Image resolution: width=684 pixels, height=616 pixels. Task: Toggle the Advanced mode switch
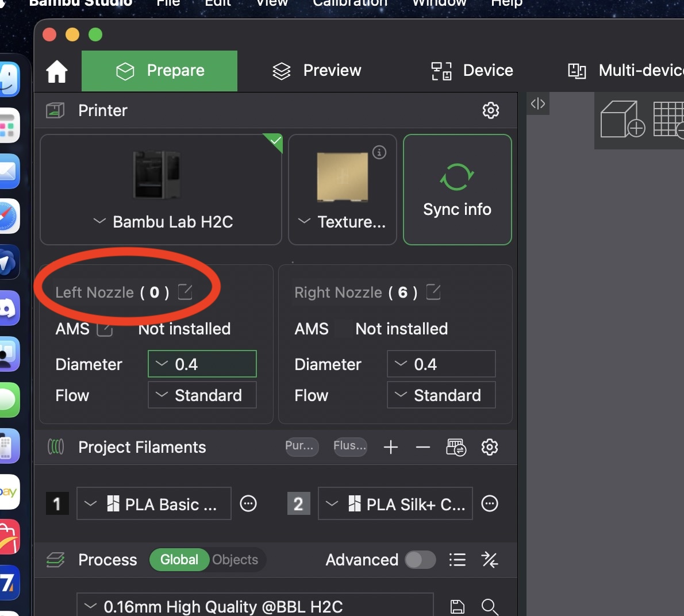tap(420, 559)
